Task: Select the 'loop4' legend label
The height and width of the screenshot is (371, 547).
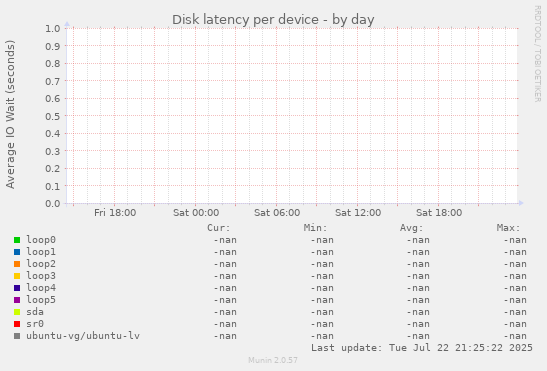Action: pos(41,288)
